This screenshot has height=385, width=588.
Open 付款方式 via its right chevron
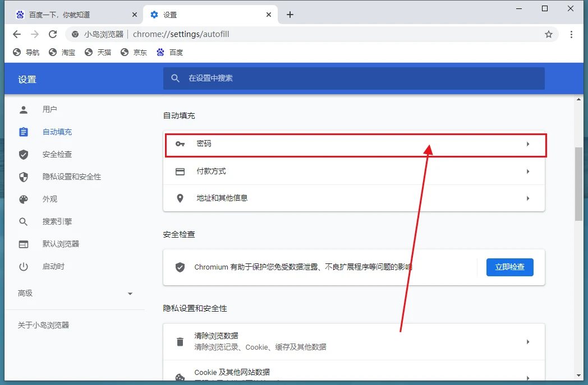527,171
